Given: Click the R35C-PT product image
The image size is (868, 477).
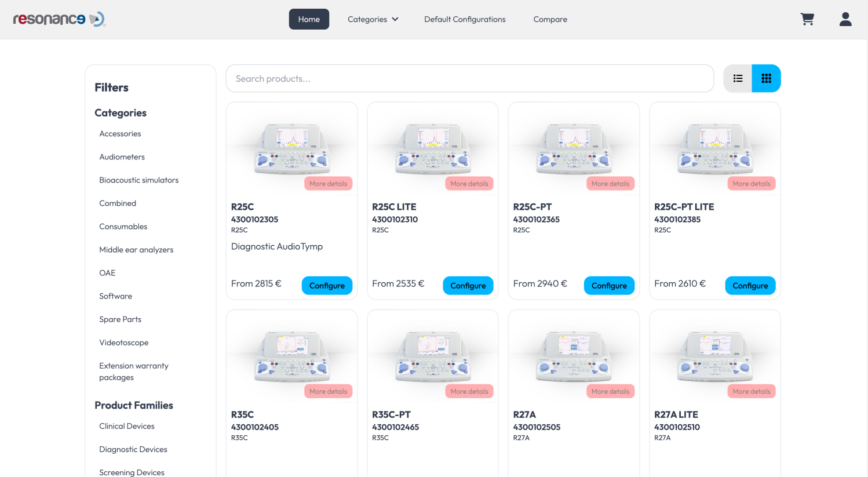Looking at the screenshot, I should click(x=433, y=356).
